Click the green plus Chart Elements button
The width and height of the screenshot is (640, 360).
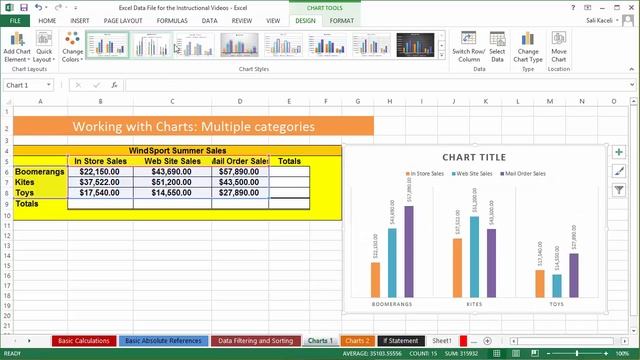(x=619, y=152)
